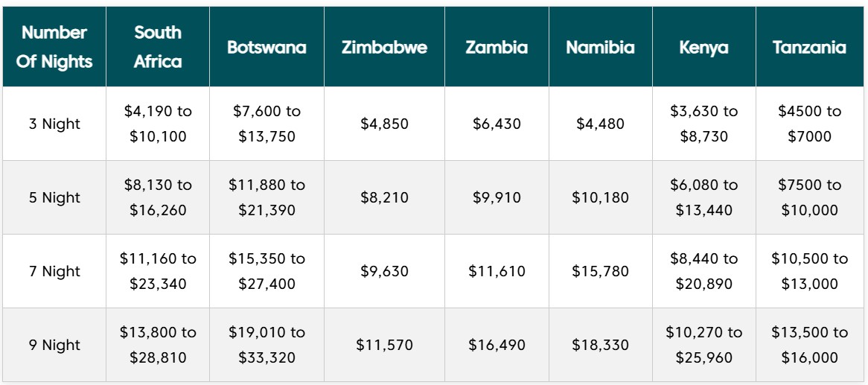868x385 pixels.
Task: Click the Zambia header cell
Action: 497,47
